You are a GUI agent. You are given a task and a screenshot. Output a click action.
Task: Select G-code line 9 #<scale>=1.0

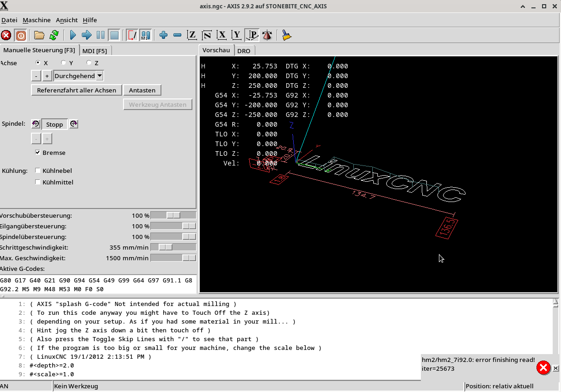tap(51, 374)
